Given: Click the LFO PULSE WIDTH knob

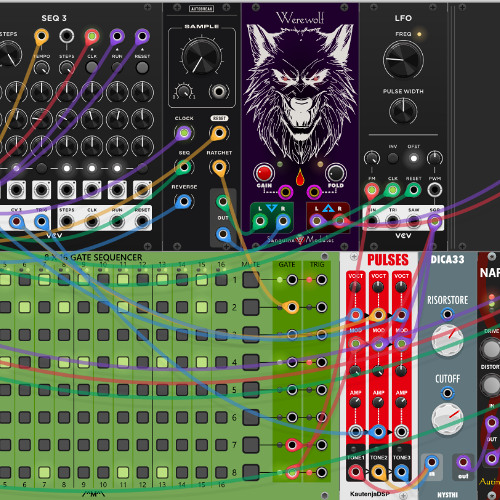Looking at the screenshot, I should coord(403,111).
